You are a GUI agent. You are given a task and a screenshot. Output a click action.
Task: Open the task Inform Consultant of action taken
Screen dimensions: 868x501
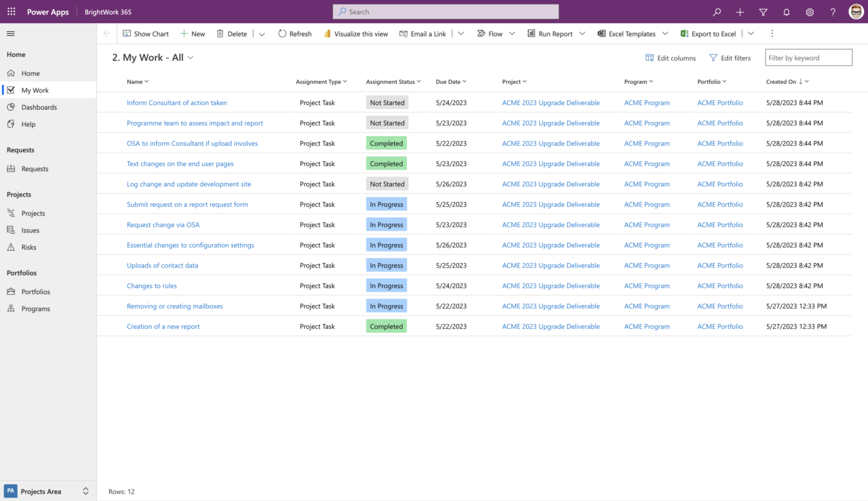tap(177, 102)
